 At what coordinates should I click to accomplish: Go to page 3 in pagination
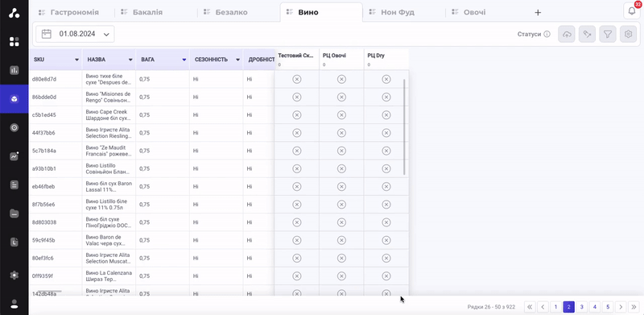pyautogui.click(x=581, y=307)
